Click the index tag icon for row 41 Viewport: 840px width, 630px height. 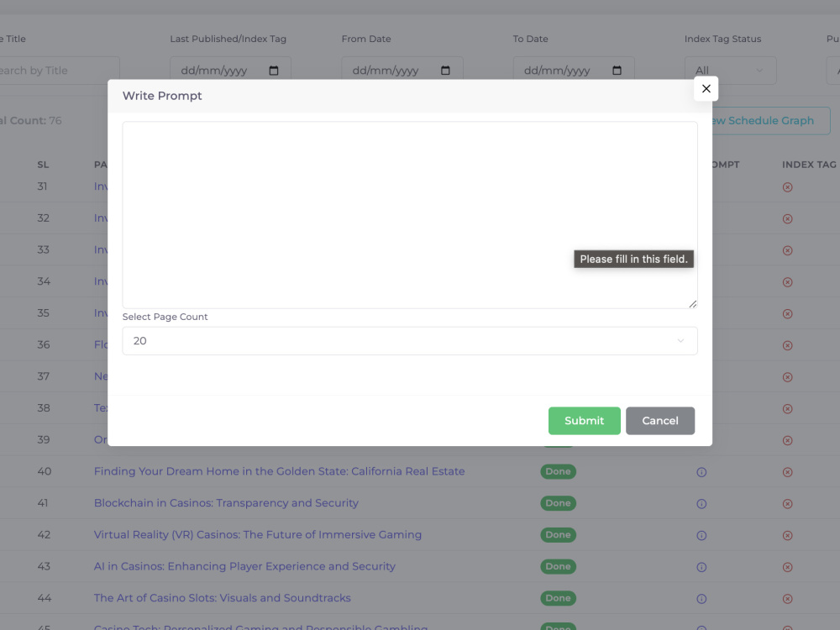[788, 503]
